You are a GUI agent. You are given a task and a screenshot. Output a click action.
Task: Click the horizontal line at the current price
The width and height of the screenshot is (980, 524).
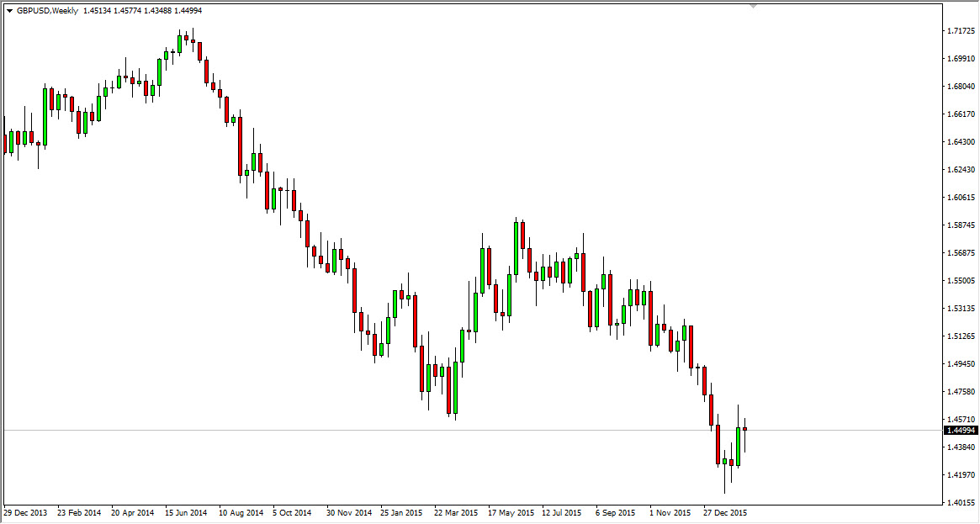tap(421, 429)
